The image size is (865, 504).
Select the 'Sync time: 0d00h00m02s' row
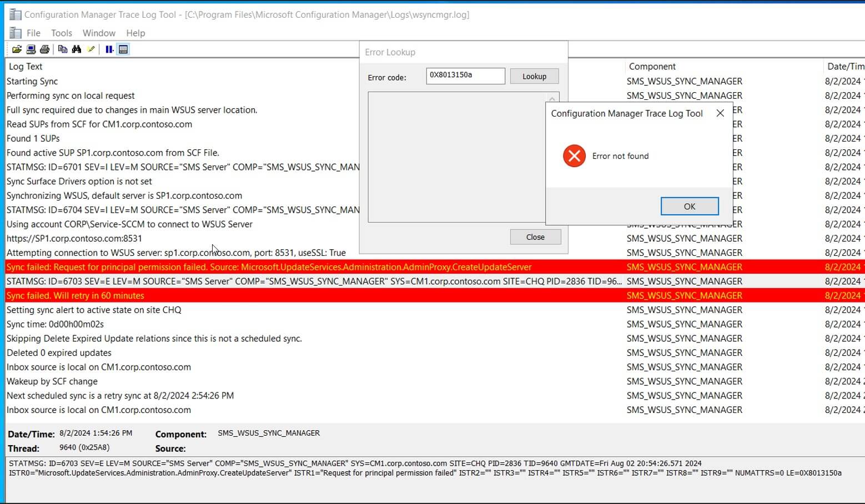click(x=435, y=324)
